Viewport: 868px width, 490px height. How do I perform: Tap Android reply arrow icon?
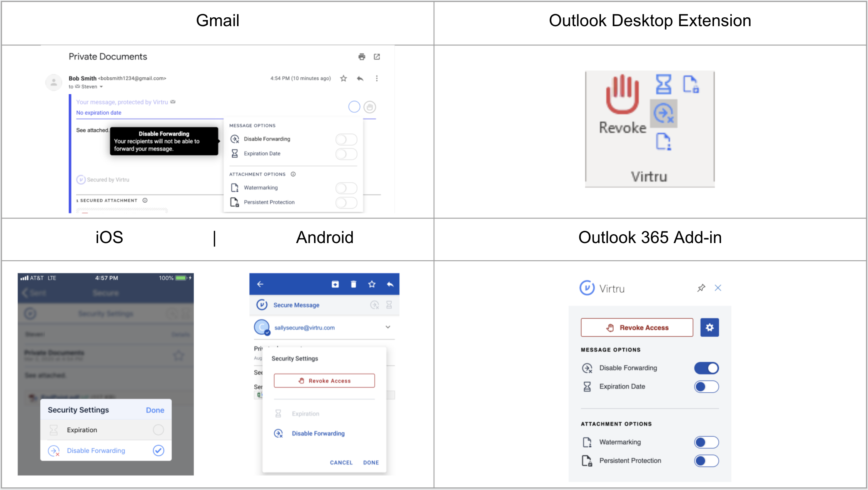point(390,284)
